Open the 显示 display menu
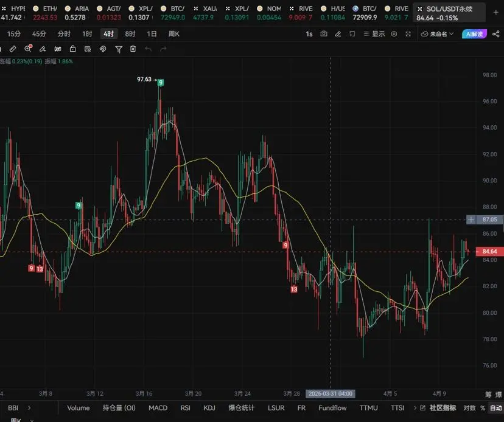504x422 pixels. click(374, 33)
